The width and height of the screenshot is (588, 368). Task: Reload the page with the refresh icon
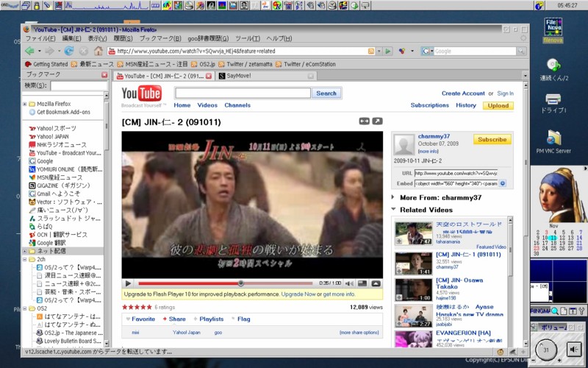pyautogui.click(x=68, y=51)
